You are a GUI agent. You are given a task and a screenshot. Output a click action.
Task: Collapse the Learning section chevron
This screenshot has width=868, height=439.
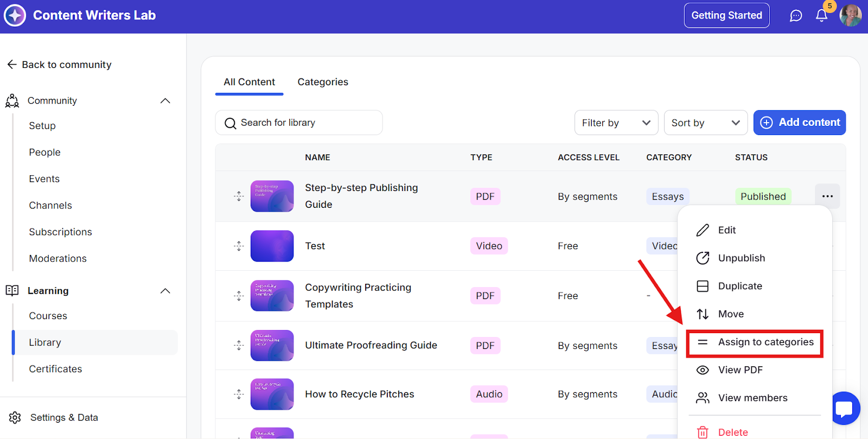click(x=165, y=291)
